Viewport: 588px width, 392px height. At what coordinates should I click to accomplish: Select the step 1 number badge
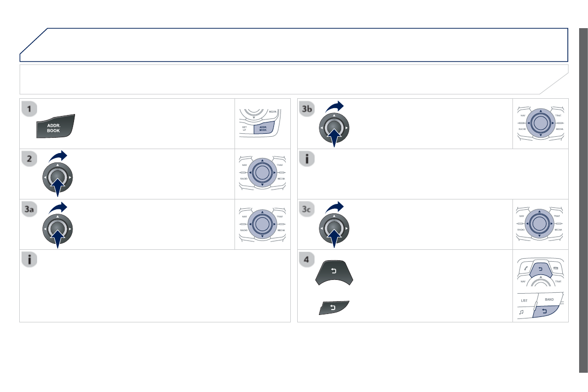[x=30, y=109]
